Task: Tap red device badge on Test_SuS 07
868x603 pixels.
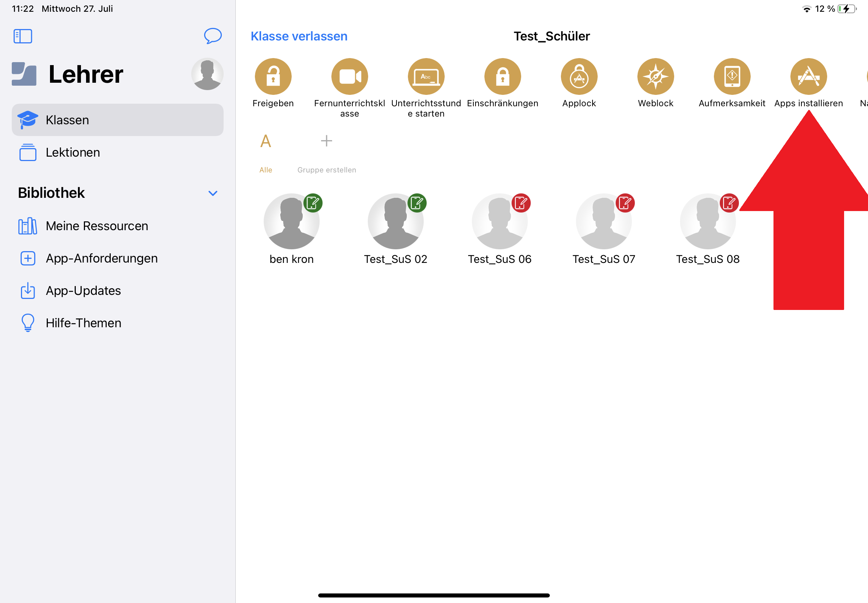Action: pos(625,203)
